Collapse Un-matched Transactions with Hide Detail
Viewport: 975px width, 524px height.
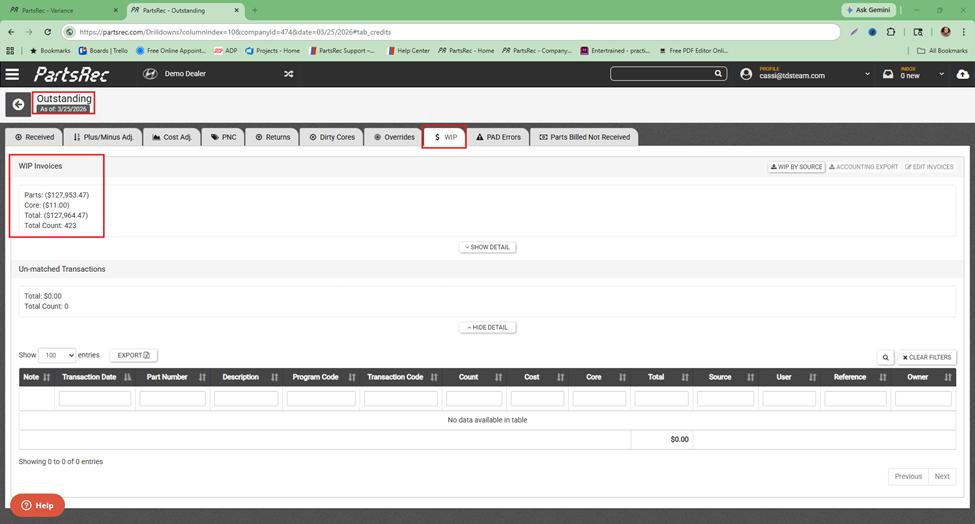[488, 328]
